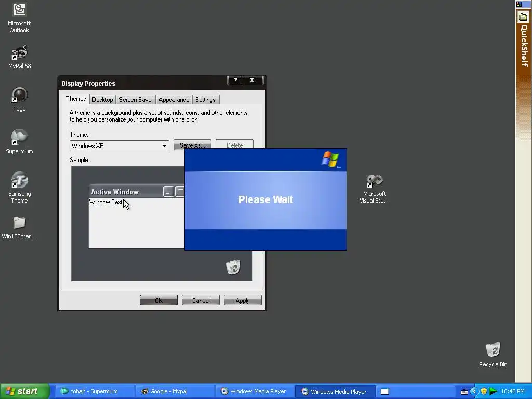Image resolution: width=532 pixels, height=399 pixels.
Task: Select the Win10Enter... folder icon
Action: (19, 228)
